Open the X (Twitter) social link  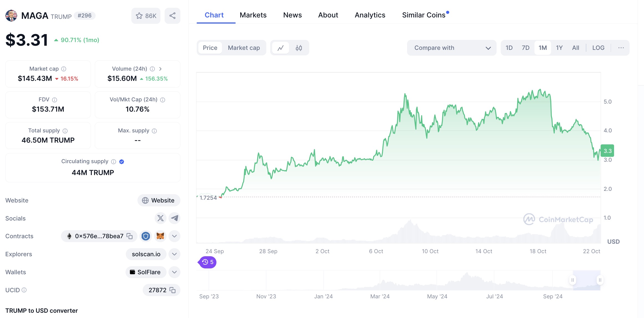160,218
